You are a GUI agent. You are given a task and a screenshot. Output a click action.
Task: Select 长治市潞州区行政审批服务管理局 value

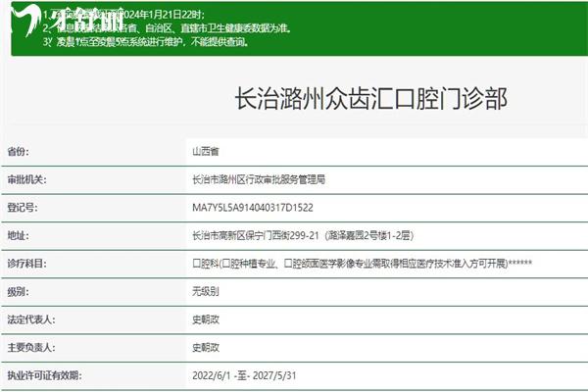click(259, 179)
